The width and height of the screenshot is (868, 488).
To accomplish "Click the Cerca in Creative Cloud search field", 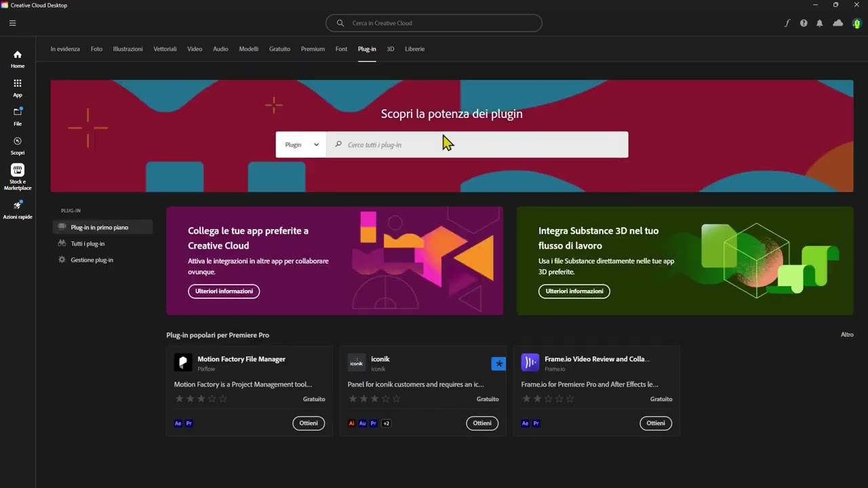I will 434,23.
